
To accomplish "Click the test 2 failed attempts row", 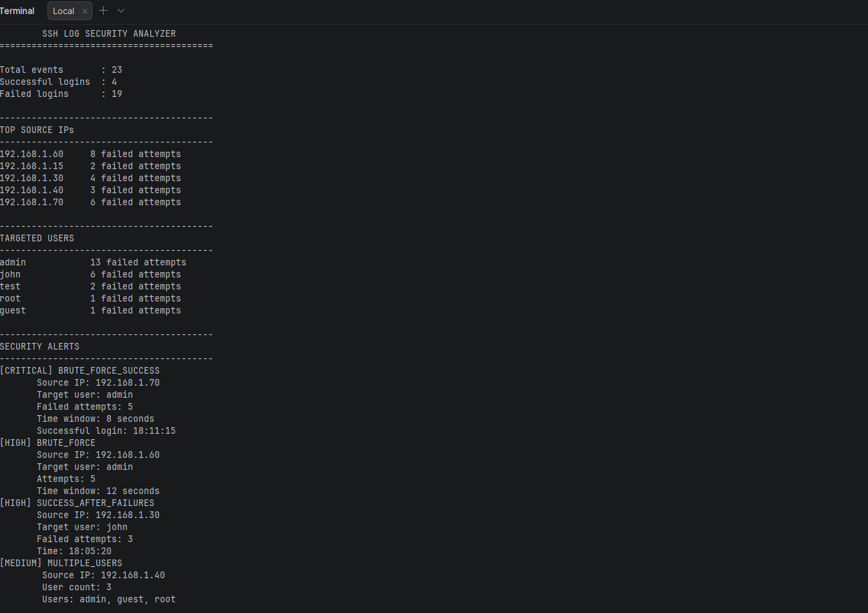I will pyautogui.click(x=90, y=286).
